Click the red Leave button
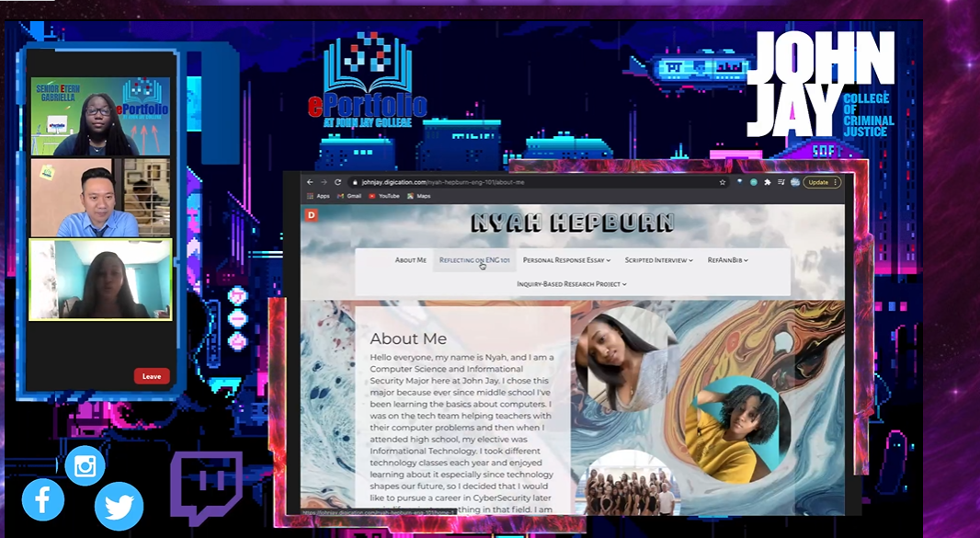 [152, 376]
